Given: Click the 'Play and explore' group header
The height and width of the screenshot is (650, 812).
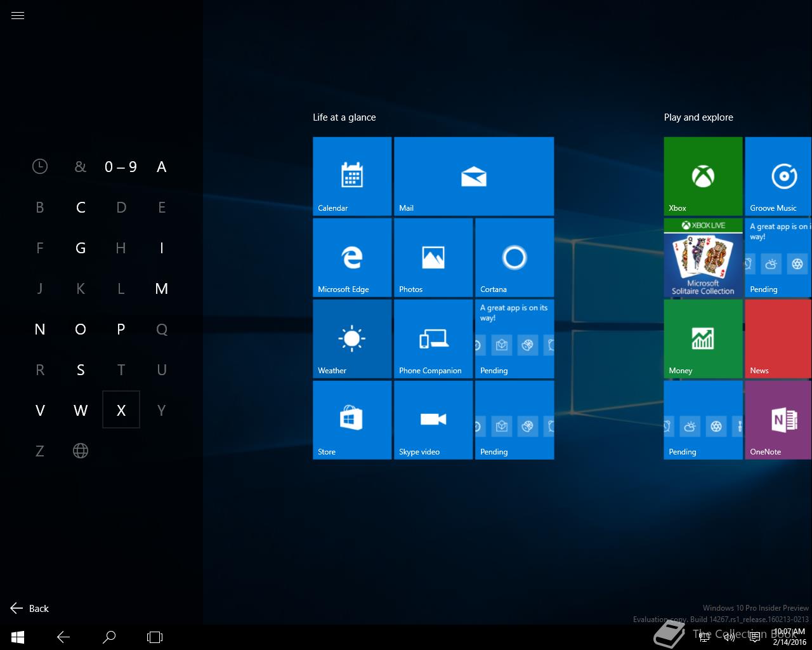Looking at the screenshot, I should (698, 117).
